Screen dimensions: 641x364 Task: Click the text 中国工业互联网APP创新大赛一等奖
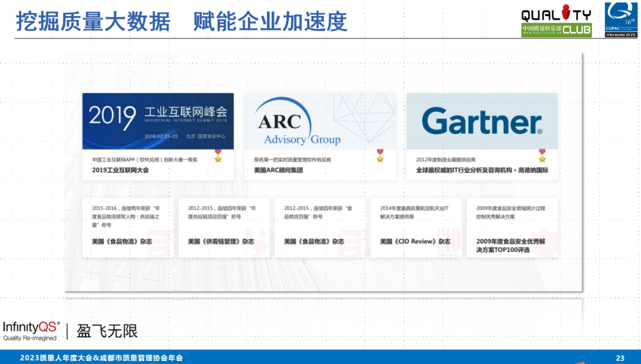145,159
